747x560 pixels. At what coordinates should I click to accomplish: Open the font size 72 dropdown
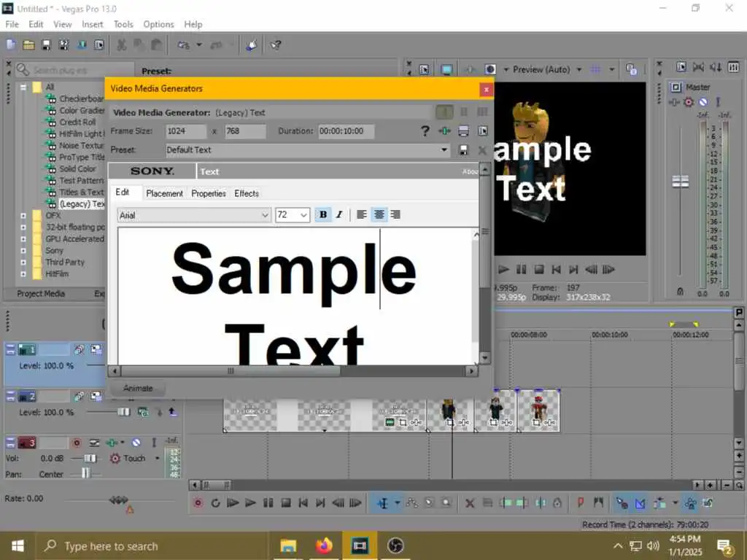(303, 215)
